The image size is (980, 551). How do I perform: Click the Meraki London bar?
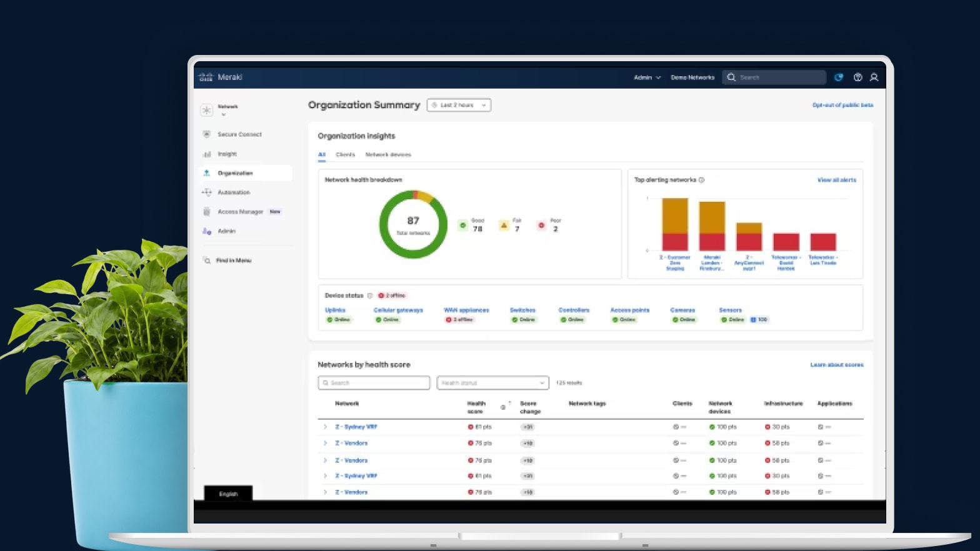click(x=712, y=226)
